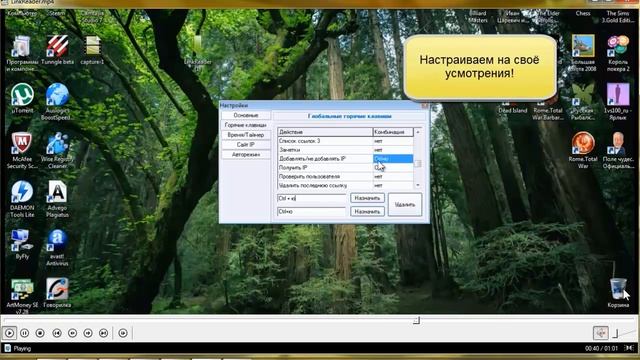Screen dimensions: 640x360
Task: Open Большая охота 2008 game icon
Action: [583, 53]
